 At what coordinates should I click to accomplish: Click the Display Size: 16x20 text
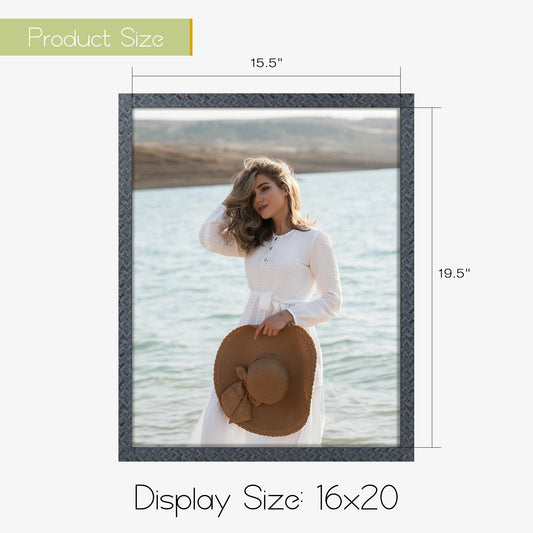[x=266, y=500]
